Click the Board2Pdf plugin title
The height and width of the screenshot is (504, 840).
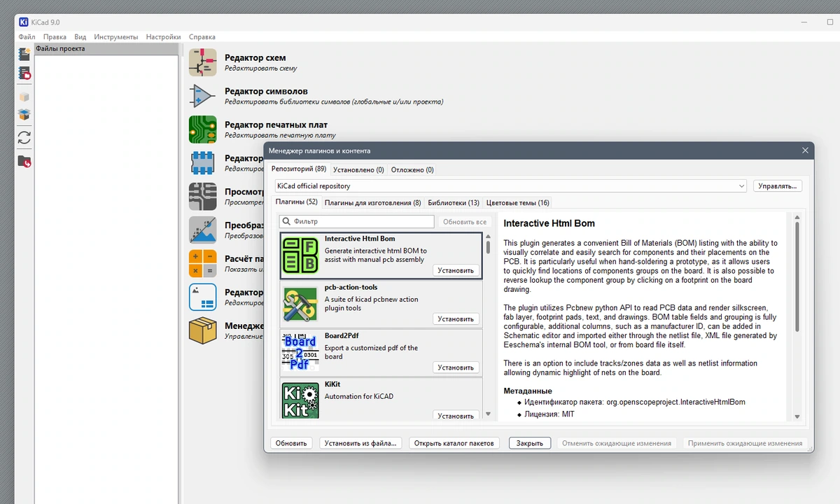pyautogui.click(x=342, y=336)
